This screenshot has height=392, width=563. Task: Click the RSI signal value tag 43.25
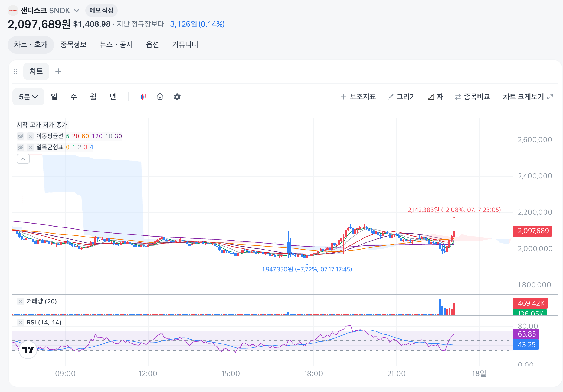coord(526,345)
